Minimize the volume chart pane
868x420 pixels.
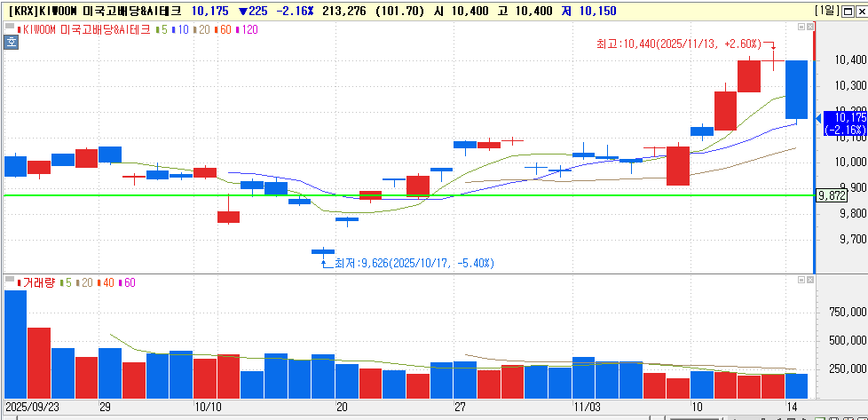point(801,281)
